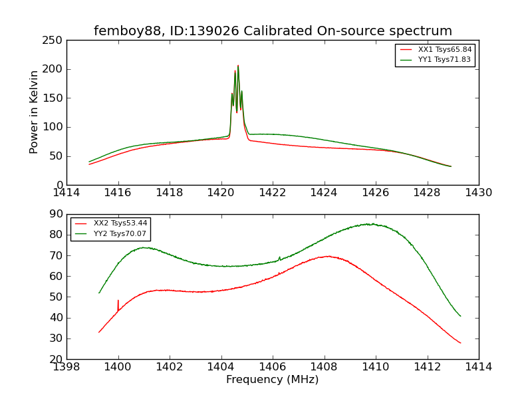Click the '90' tick label on lower y-axis
This screenshot has height=399, width=532.
tap(57, 214)
